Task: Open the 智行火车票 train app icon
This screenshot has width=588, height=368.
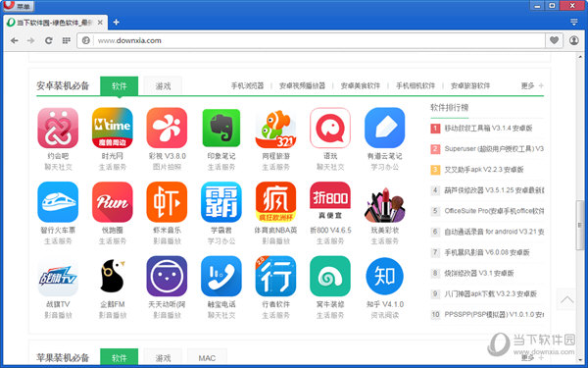Action: click(58, 202)
